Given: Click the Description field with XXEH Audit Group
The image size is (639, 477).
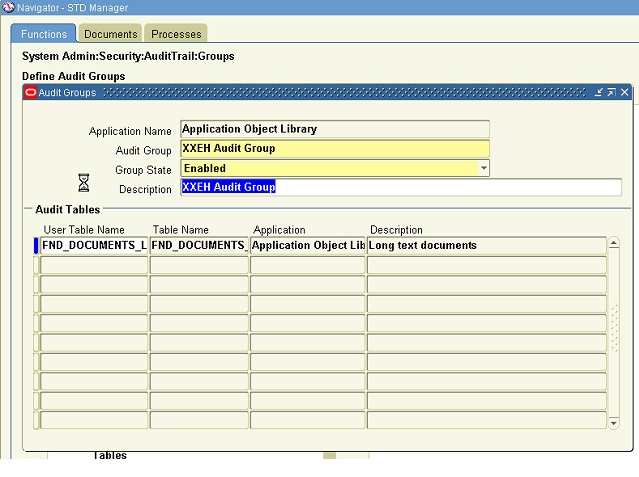Looking at the screenshot, I should point(400,187).
